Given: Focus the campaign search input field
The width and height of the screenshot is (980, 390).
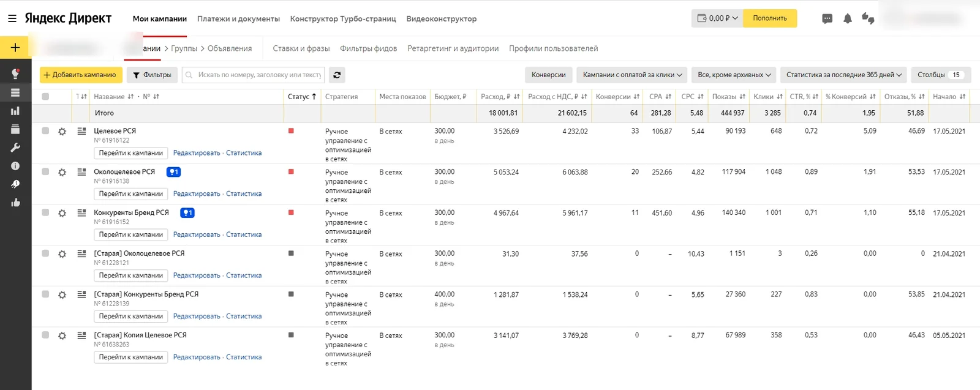Looking at the screenshot, I should point(254,75).
